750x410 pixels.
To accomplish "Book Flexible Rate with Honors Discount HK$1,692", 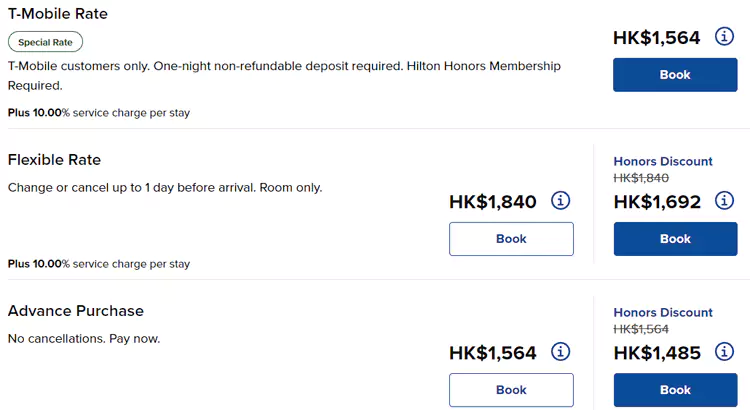I will (675, 239).
